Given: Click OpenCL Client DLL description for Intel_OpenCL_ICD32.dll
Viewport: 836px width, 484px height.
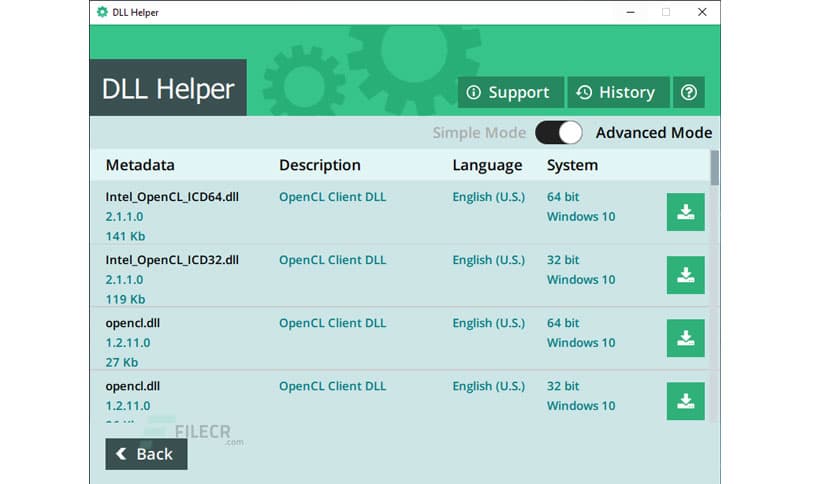Looking at the screenshot, I should click(x=332, y=260).
